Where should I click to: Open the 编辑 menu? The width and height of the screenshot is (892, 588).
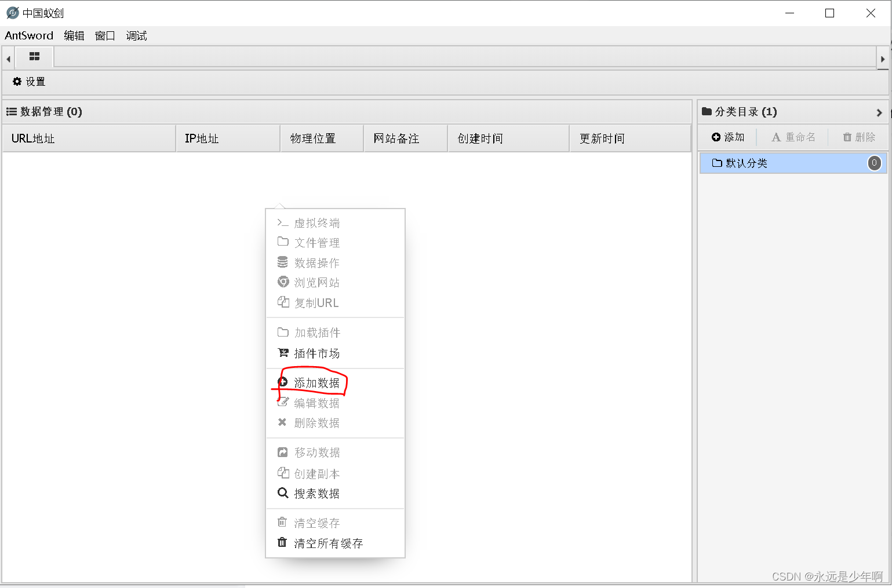pyautogui.click(x=74, y=35)
